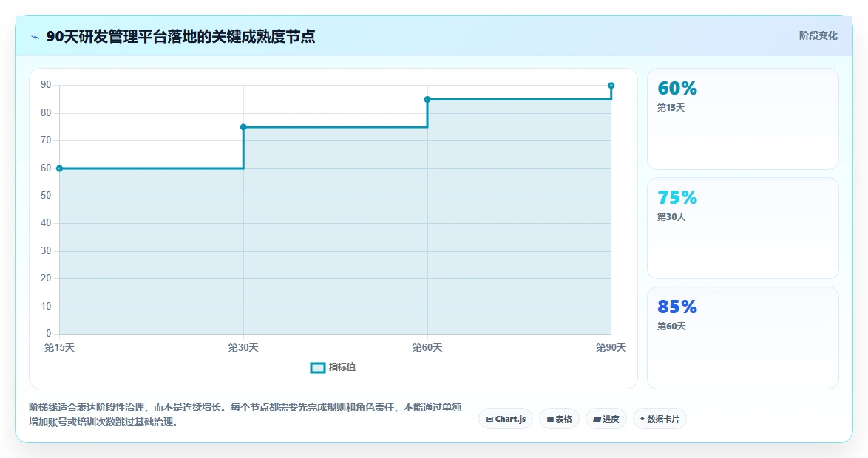Screen dimensions: 868x458
Task: Select the Chart.js tag chip
Action: [x=506, y=419]
